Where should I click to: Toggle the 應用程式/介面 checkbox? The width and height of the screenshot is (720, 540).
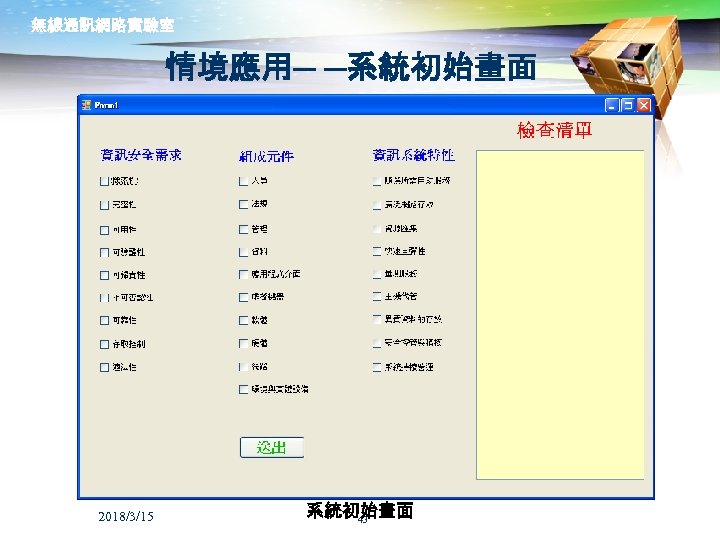pyautogui.click(x=243, y=275)
